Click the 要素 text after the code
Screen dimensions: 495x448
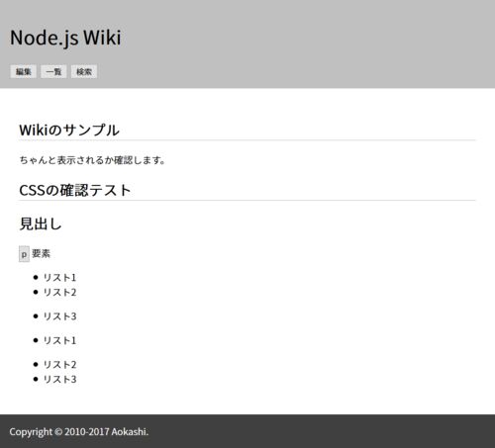coord(42,253)
